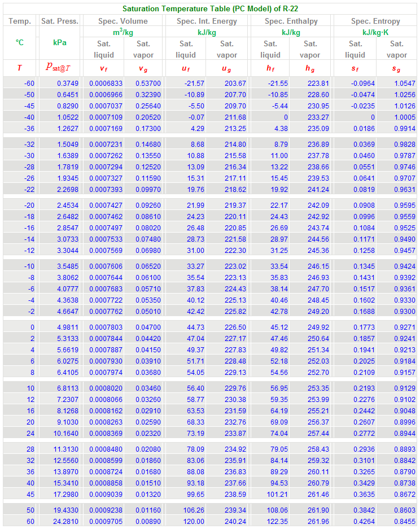Select hf value 101.21
Viewport: 420px width, 529px height.
click(x=277, y=495)
